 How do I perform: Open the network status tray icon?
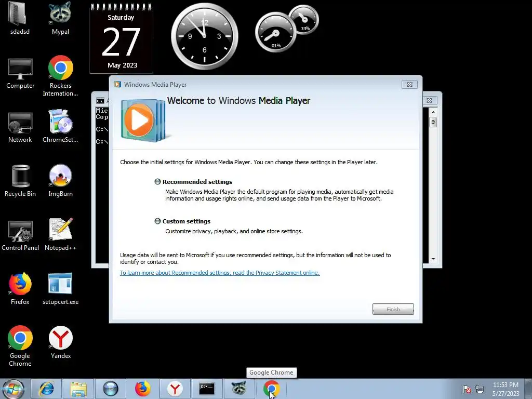pos(480,389)
